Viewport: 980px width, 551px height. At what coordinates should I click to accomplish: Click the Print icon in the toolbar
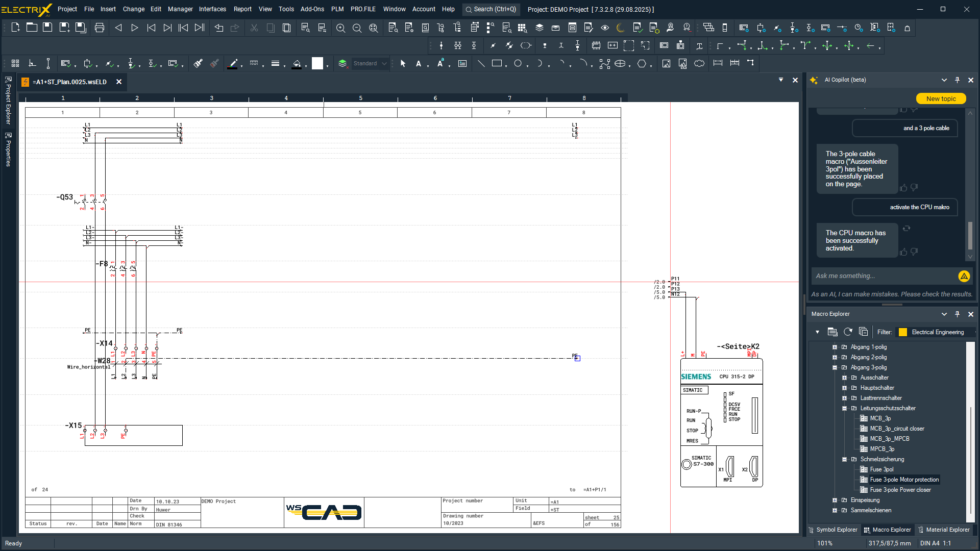(100, 28)
